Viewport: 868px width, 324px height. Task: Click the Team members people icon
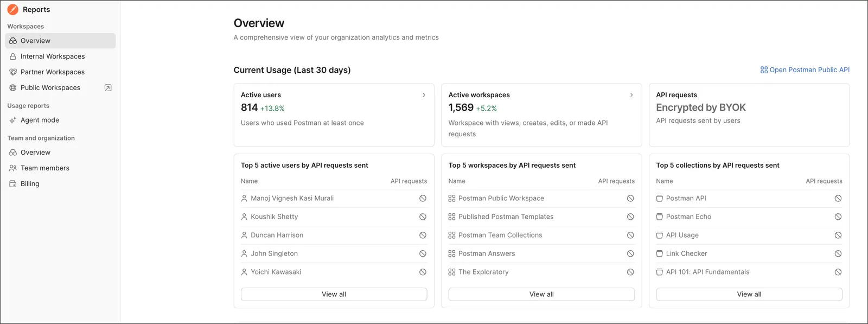[13, 168]
